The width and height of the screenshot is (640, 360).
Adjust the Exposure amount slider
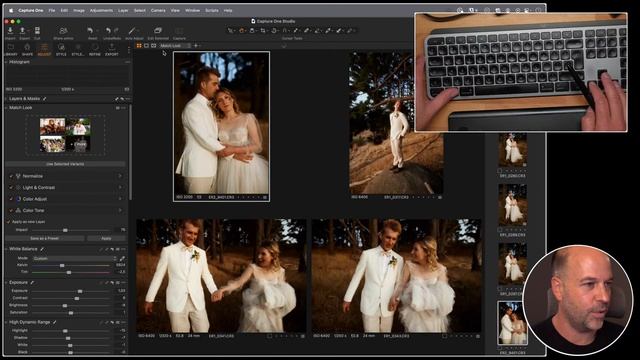[x=80, y=291]
